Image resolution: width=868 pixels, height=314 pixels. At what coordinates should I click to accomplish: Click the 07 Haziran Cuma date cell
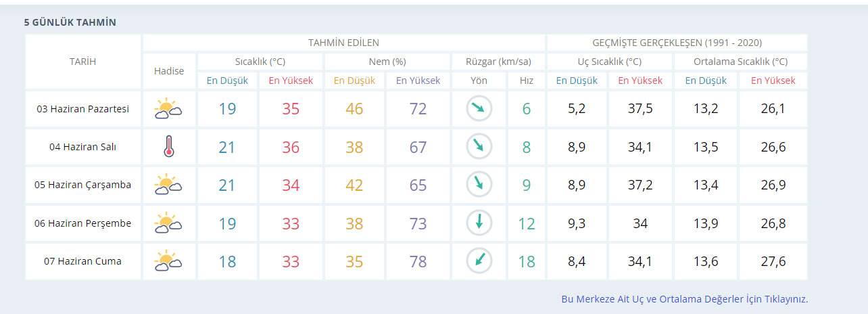click(x=82, y=261)
